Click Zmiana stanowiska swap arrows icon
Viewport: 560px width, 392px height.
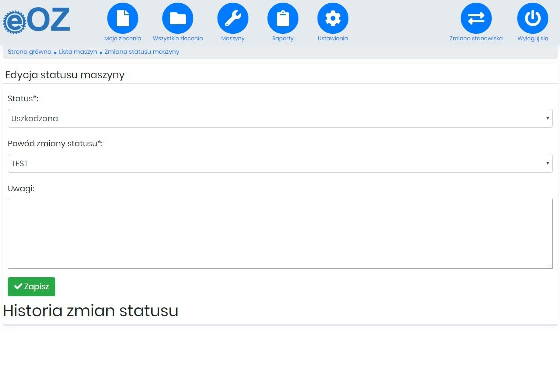coord(476,18)
